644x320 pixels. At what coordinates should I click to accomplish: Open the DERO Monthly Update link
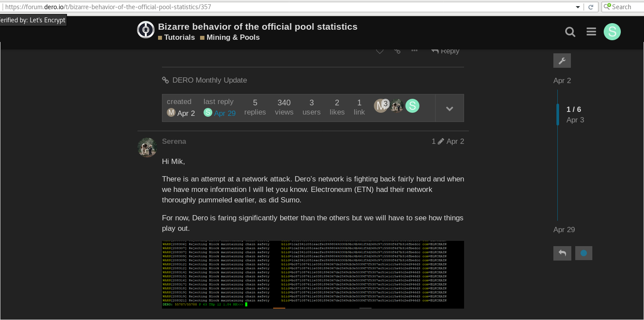210,80
